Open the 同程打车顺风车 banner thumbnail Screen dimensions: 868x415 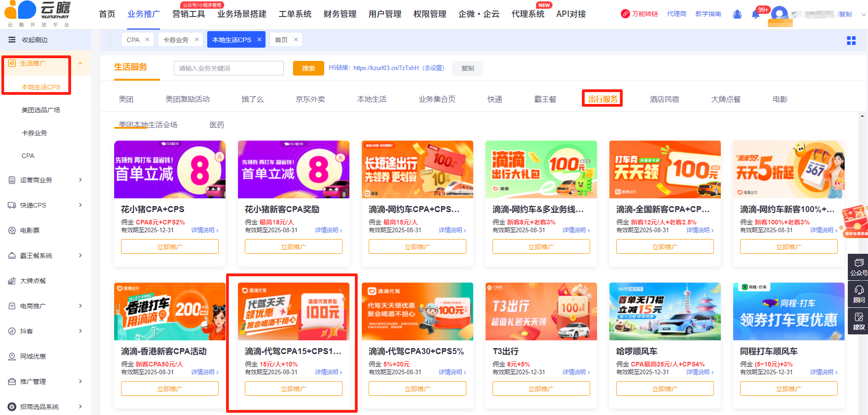click(x=789, y=311)
